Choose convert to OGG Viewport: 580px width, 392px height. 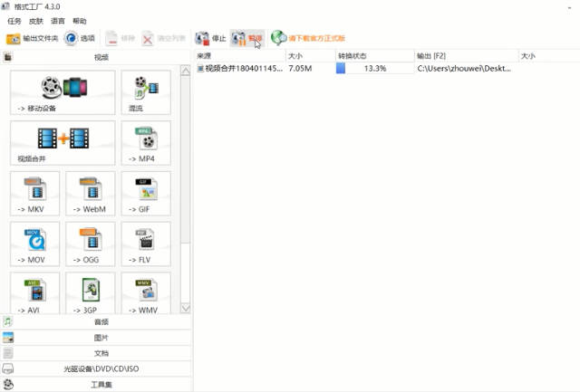click(91, 244)
